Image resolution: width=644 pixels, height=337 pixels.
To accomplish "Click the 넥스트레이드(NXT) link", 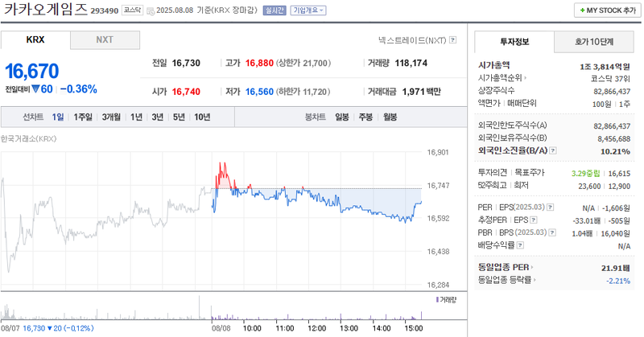I will 412,40.
